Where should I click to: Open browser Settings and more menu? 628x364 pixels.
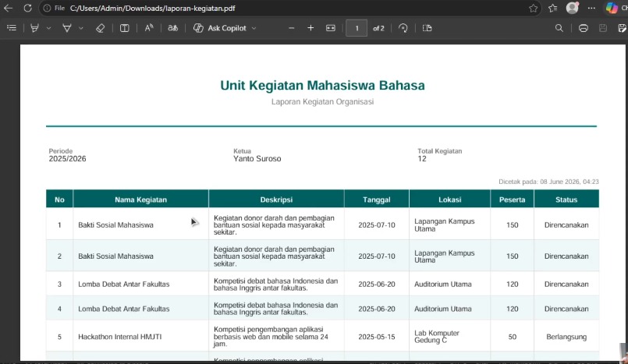tap(591, 8)
